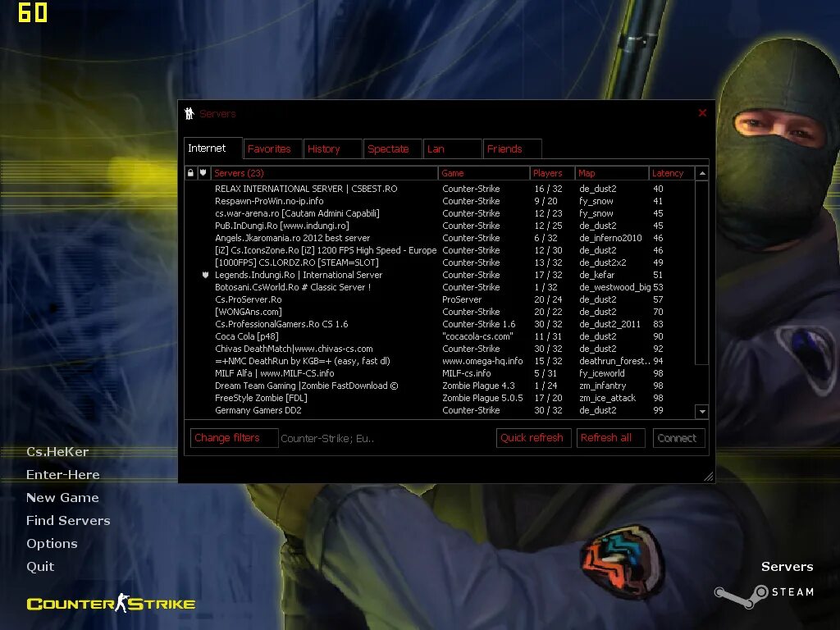Click the filter text Counter-Strike; Eu..

tap(327, 438)
